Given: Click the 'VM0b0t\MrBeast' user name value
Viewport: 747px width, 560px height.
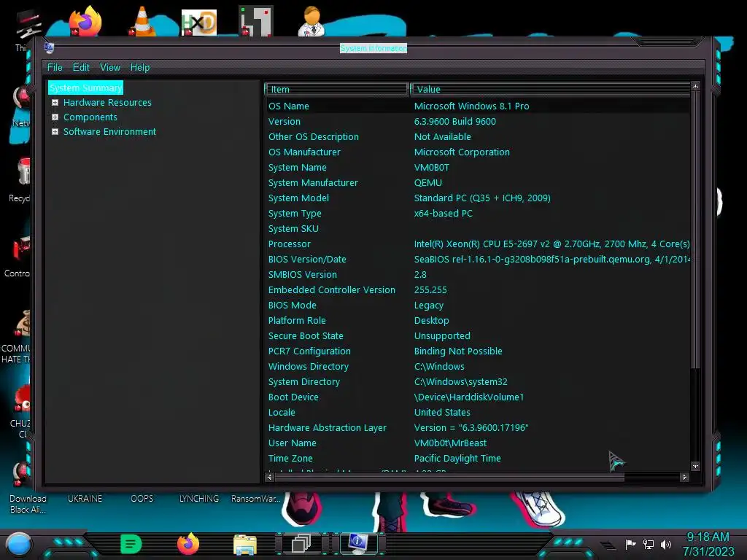Looking at the screenshot, I should (450, 443).
